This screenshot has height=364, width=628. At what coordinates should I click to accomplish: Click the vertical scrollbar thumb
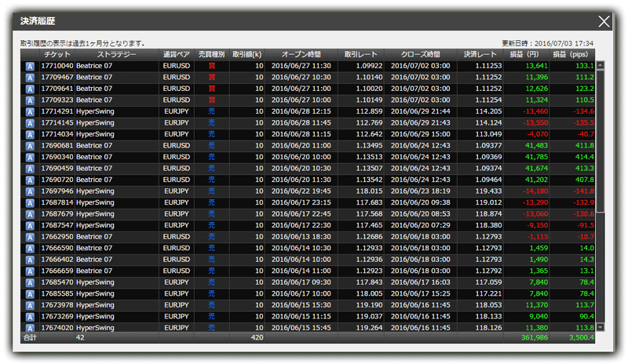pyautogui.click(x=600, y=141)
